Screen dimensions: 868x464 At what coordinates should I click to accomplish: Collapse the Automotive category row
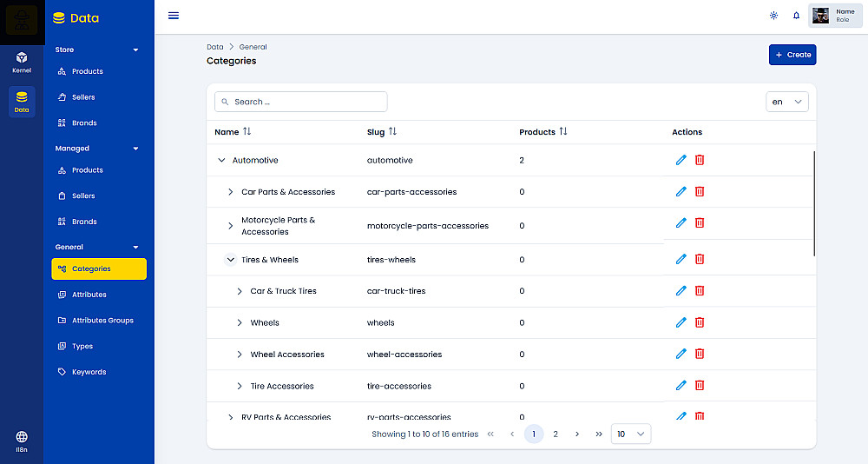click(221, 161)
